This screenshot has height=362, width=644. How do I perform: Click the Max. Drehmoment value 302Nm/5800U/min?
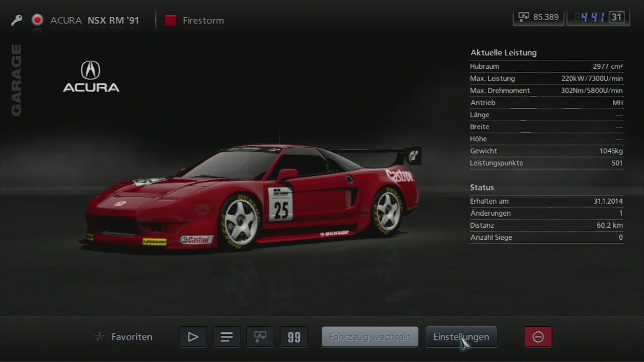[592, 90]
